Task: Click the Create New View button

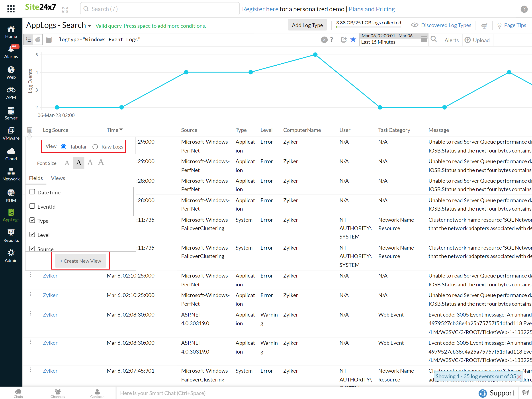Action: point(80,261)
